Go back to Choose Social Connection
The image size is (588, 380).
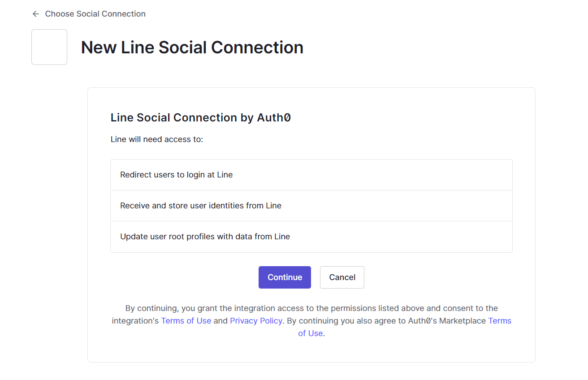coord(95,14)
